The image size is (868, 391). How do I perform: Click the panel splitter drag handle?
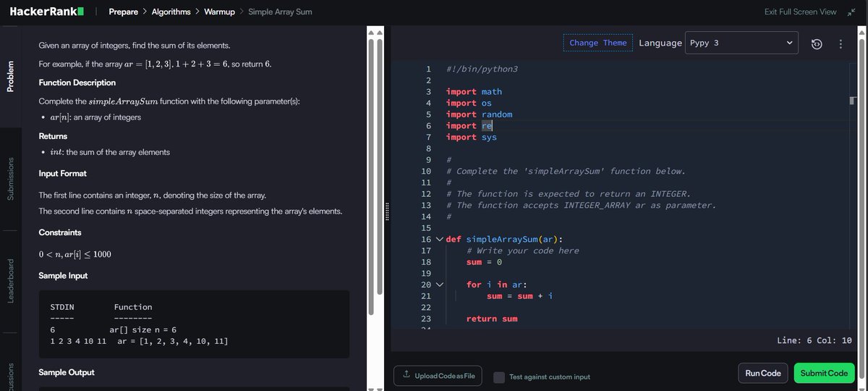(x=388, y=211)
